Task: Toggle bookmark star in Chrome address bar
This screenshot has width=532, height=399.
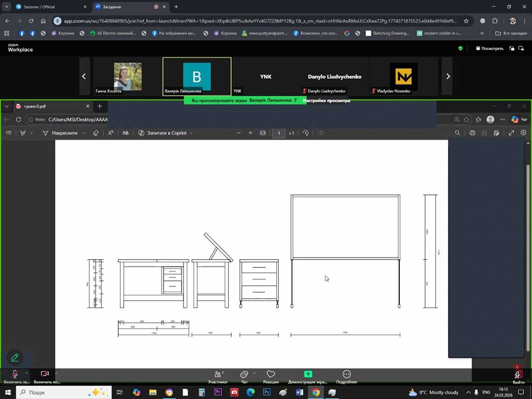Action: pyautogui.click(x=466, y=21)
